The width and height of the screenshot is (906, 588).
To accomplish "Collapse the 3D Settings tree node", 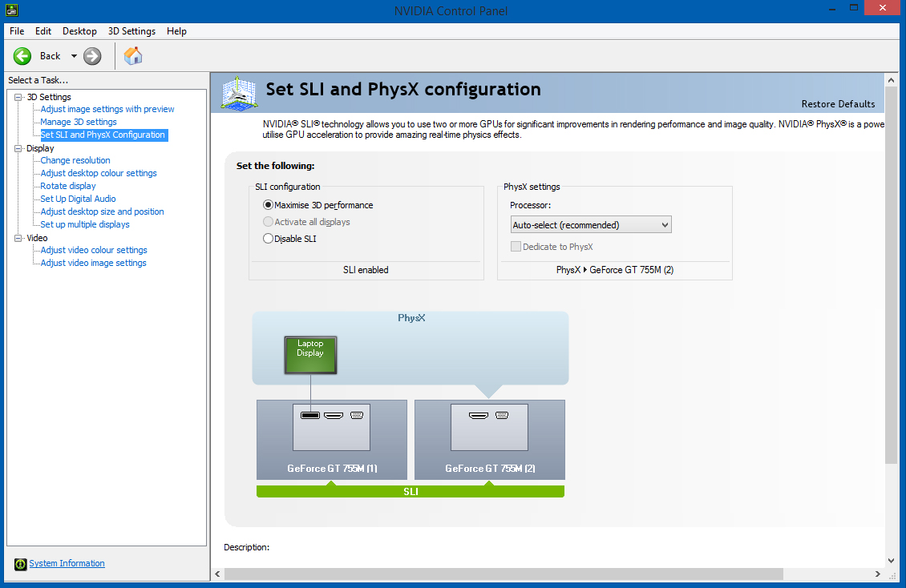I will [x=18, y=97].
